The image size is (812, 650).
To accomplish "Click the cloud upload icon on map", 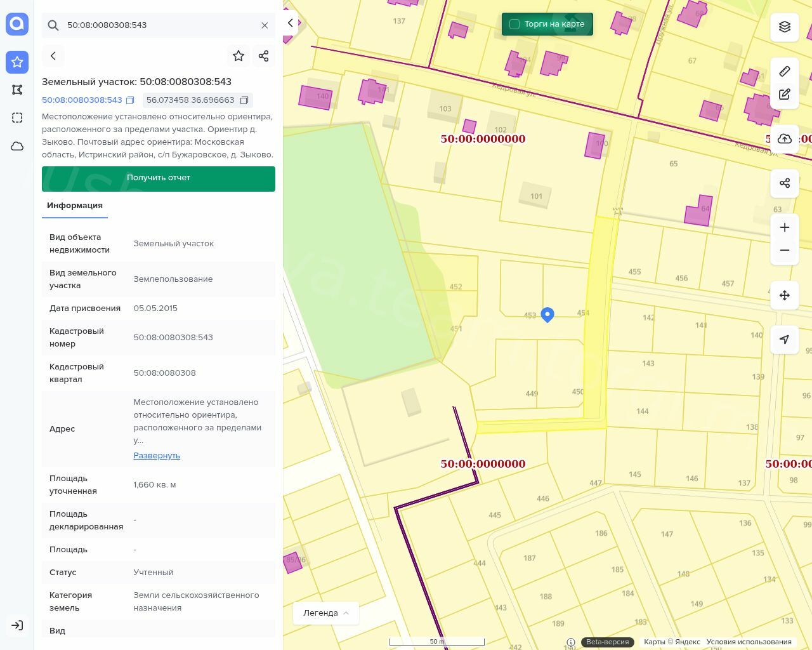I will pos(785,139).
